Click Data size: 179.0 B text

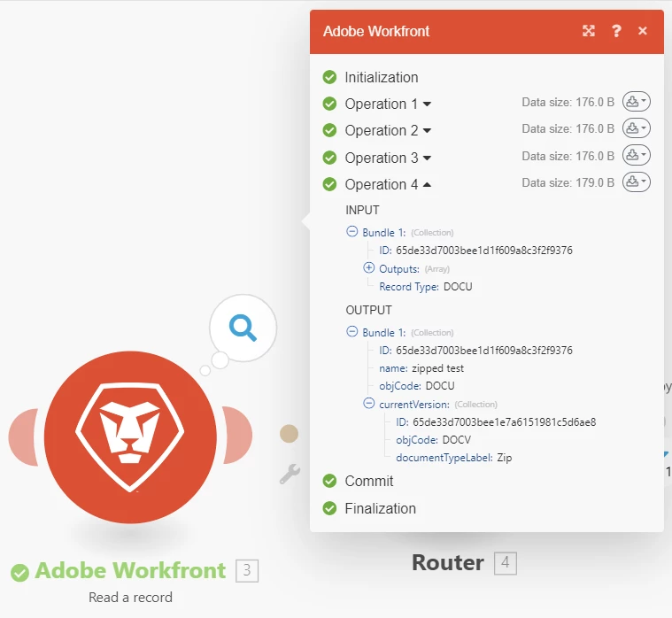(568, 183)
